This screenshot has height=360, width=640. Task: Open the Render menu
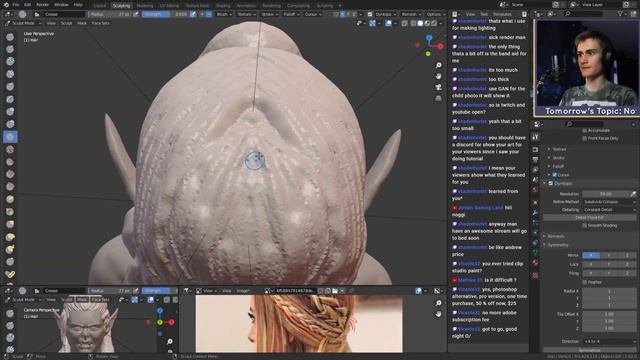[42, 4]
